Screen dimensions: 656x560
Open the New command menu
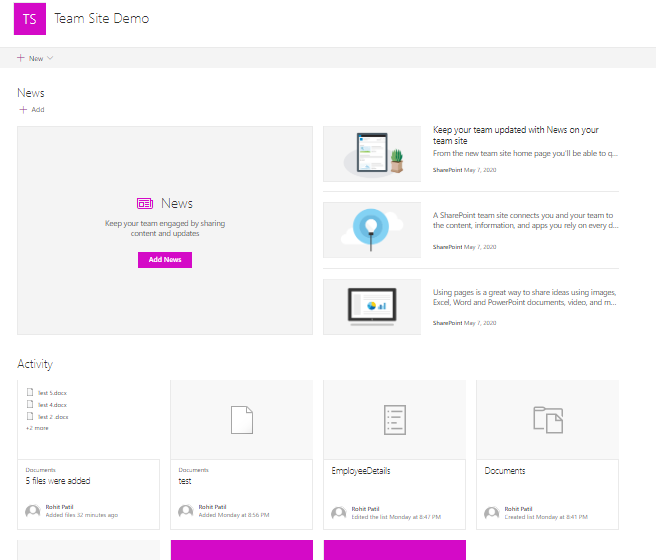tap(35, 58)
